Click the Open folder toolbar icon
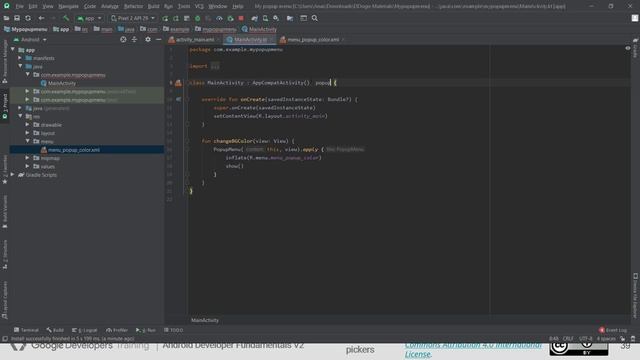The height and width of the screenshot is (360, 640). point(6,18)
